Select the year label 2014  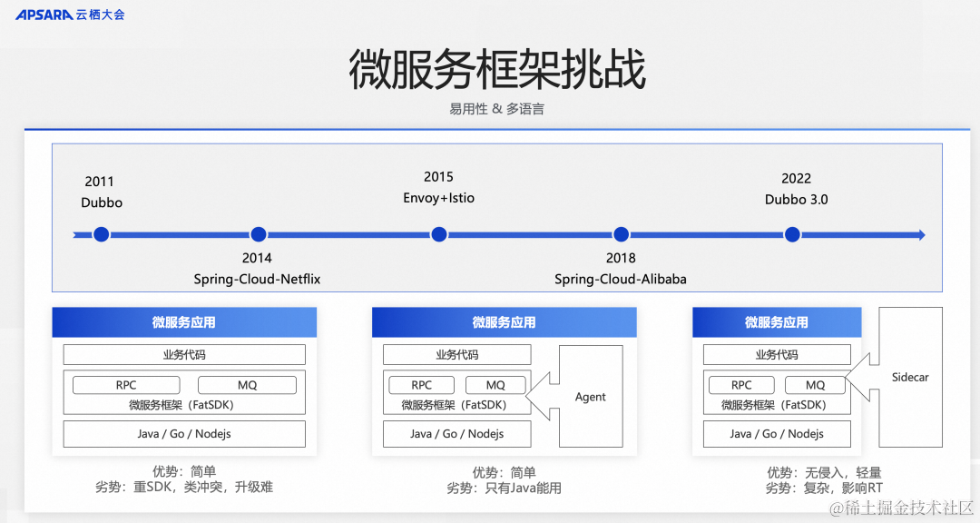pyautogui.click(x=257, y=258)
